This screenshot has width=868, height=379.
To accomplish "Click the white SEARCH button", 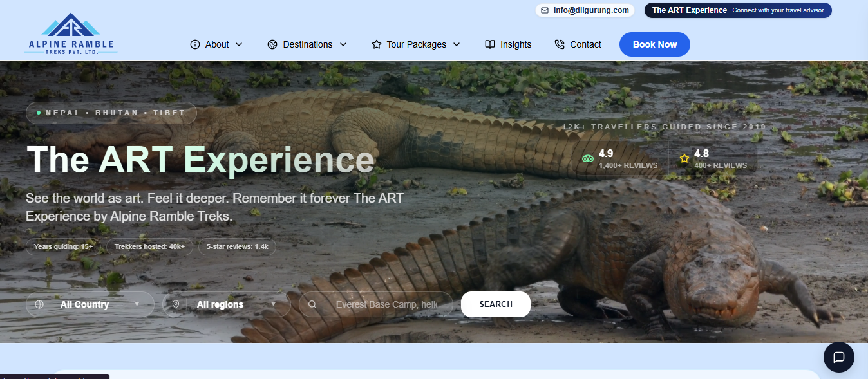I will click(x=495, y=304).
